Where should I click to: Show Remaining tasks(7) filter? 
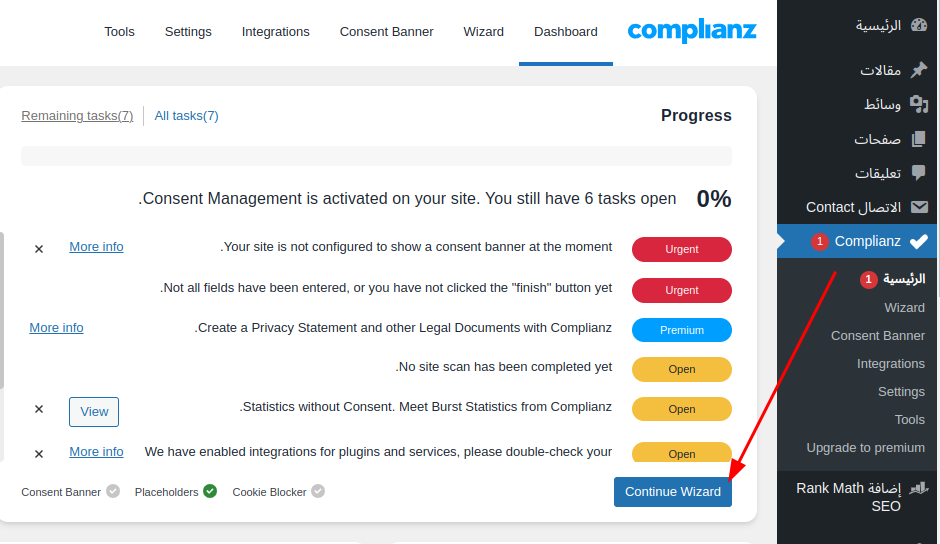point(77,116)
